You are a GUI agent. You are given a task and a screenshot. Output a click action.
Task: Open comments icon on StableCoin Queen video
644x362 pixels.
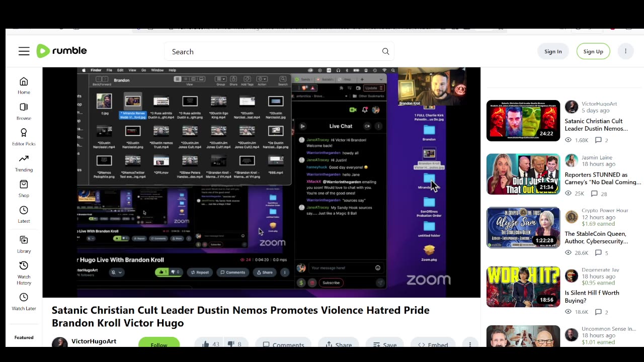598,253
